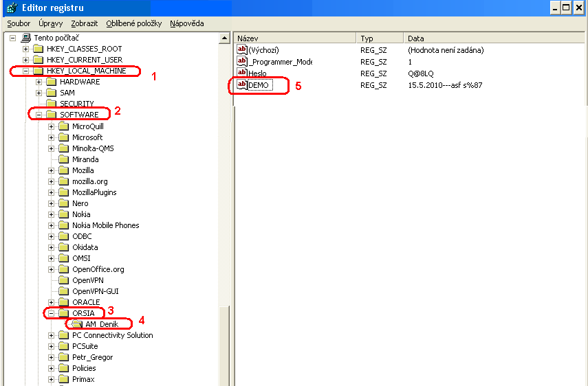Click the data cell 15.5.2010---asf s%87
This screenshot has width=588, height=386.
click(x=445, y=85)
